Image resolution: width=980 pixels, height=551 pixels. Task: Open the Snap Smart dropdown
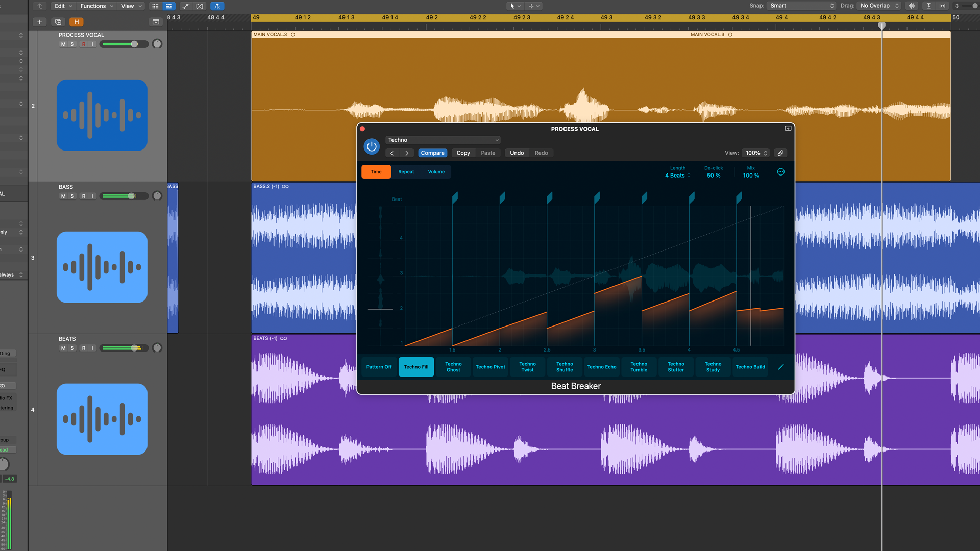[x=802, y=6]
